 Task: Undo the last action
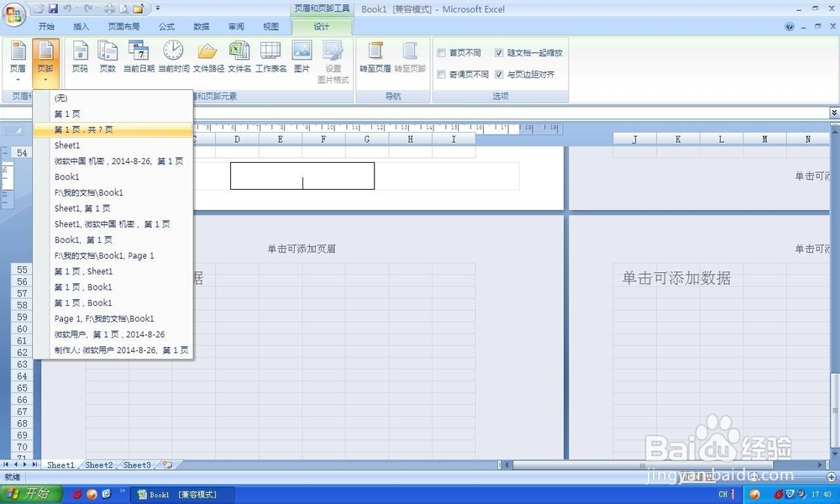[67, 8]
